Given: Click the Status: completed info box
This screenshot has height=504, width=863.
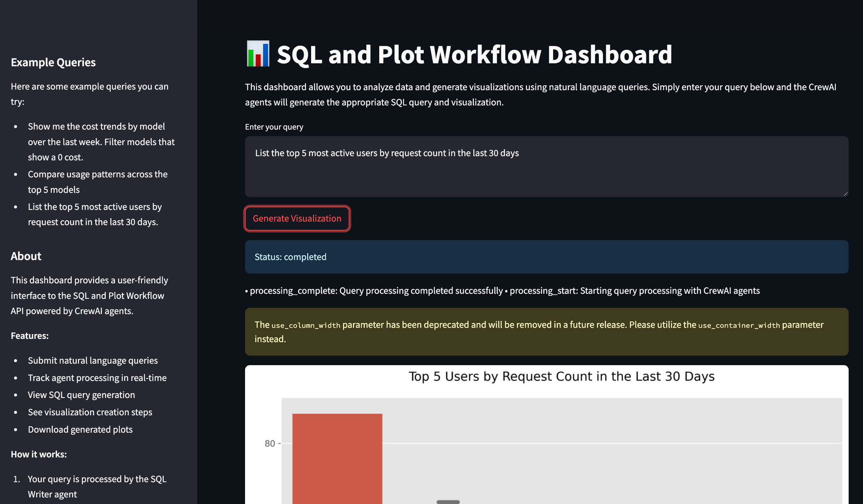Looking at the screenshot, I should [x=546, y=257].
